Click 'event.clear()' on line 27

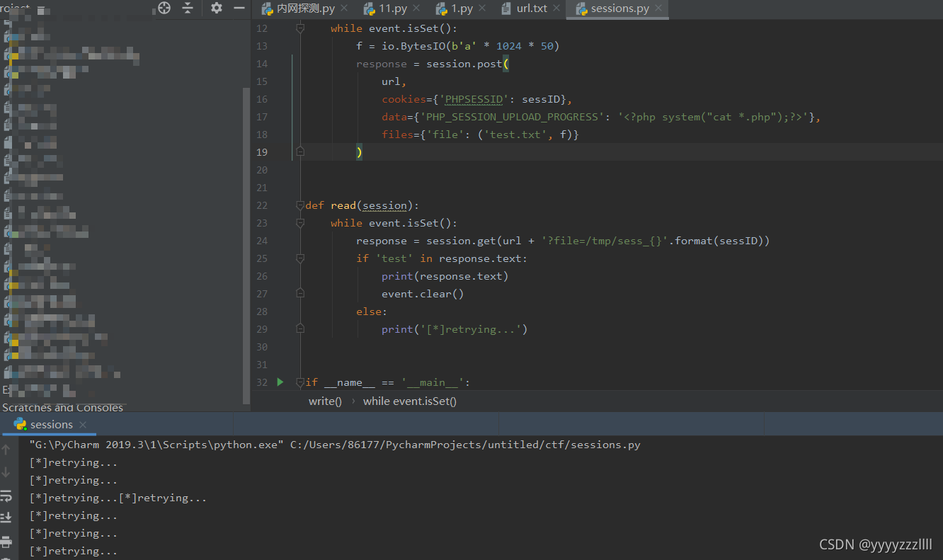(x=423, y=294)
